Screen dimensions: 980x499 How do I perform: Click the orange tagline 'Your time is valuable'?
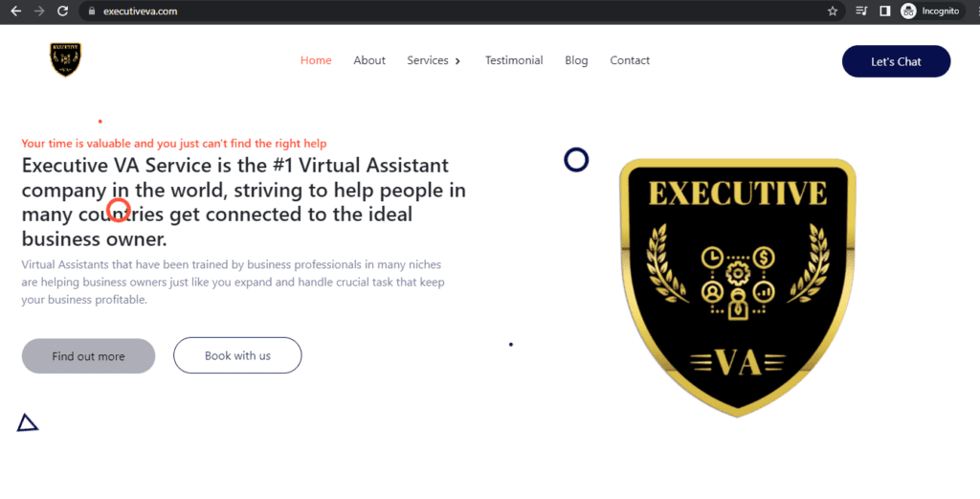174,144
